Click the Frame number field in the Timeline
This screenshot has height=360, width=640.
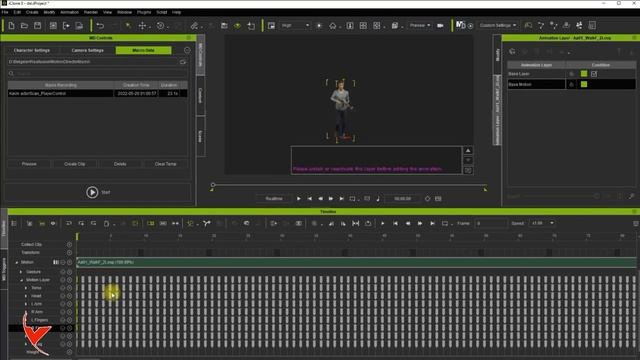pos(491,224)
